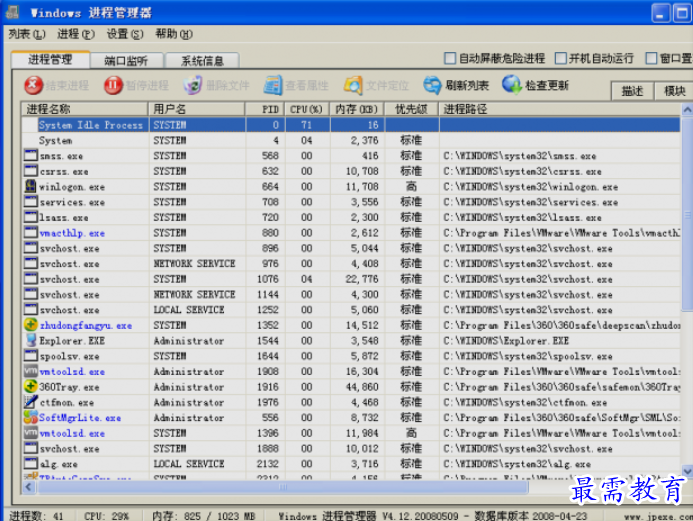Screen dimensions: 693x521
Task: Click horizontal scrollbar left arrow
Action: (x=29, y=487)
